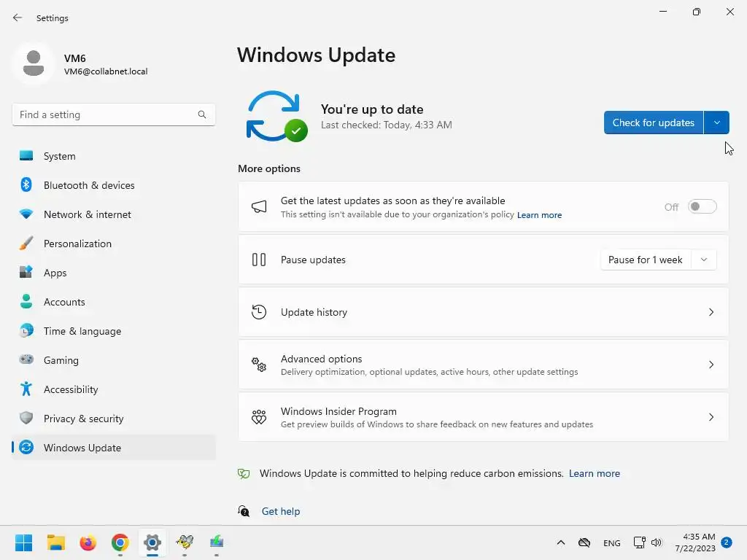Open Network & internet settings

[x=114, y=214]
